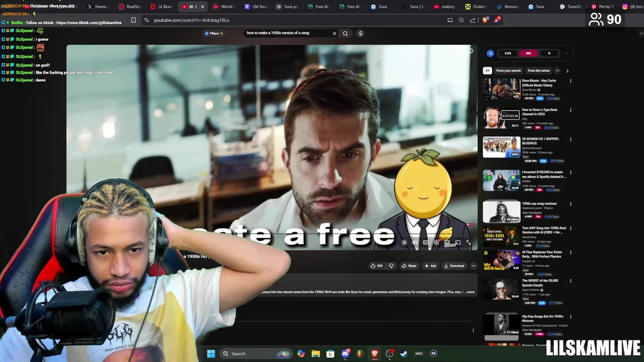Click the cast to TV icon
Image resolution: width=644 pixels, height=362 pixels.
[458, 242]
